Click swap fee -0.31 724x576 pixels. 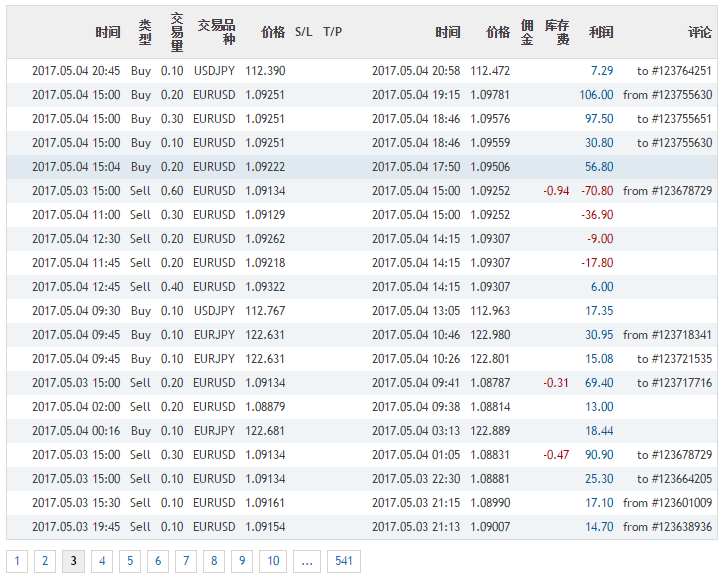point(556,383)
